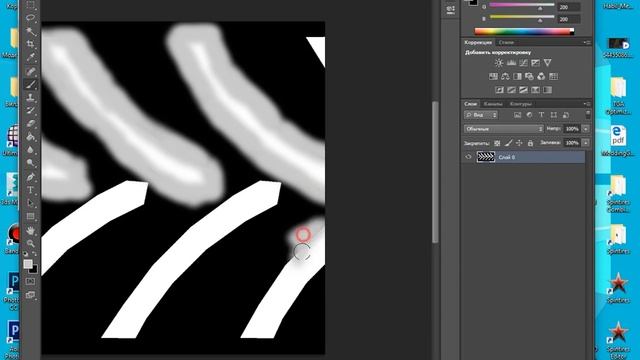Open the Коррекция panel options menu
Image resolution: width=640 pixels, height=360 pixels.
pos(587,42)
